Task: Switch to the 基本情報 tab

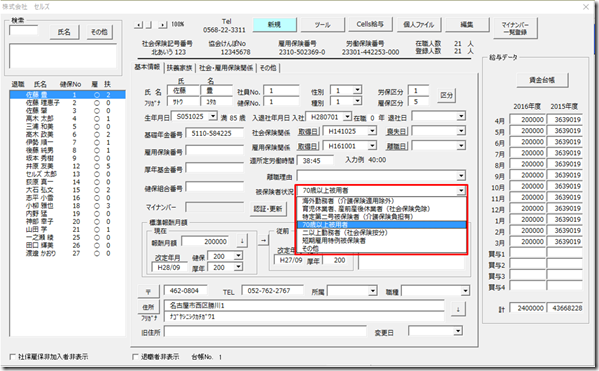Action: click(147, 67)
